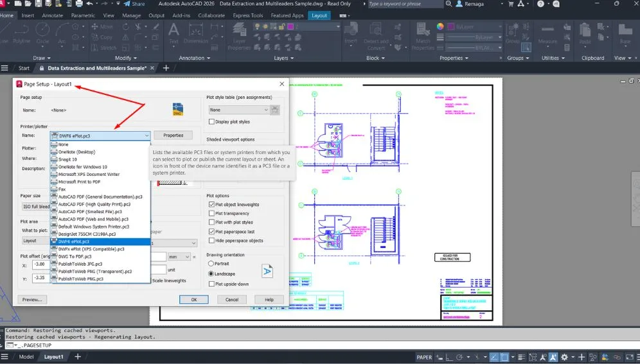Image resolution: width=640 pixels, height=364 pixels.
Task: Enable the Plot transparency checkbox
Action: pos(212,213)
